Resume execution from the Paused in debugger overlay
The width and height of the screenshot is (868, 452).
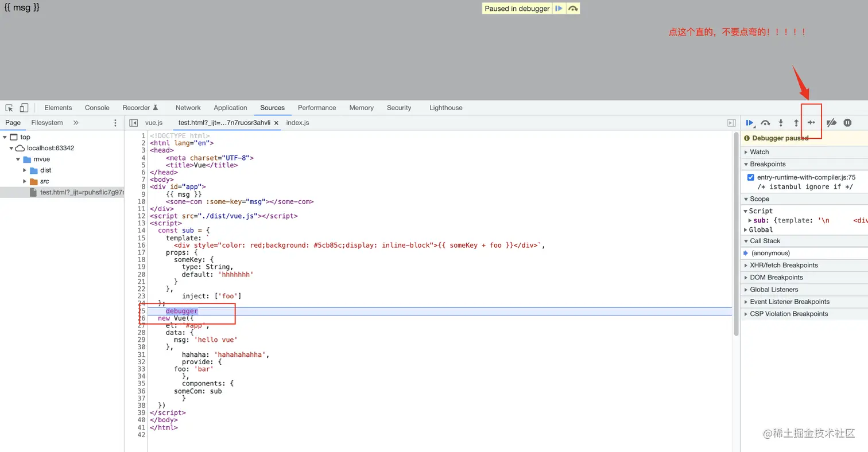point(559,9)
